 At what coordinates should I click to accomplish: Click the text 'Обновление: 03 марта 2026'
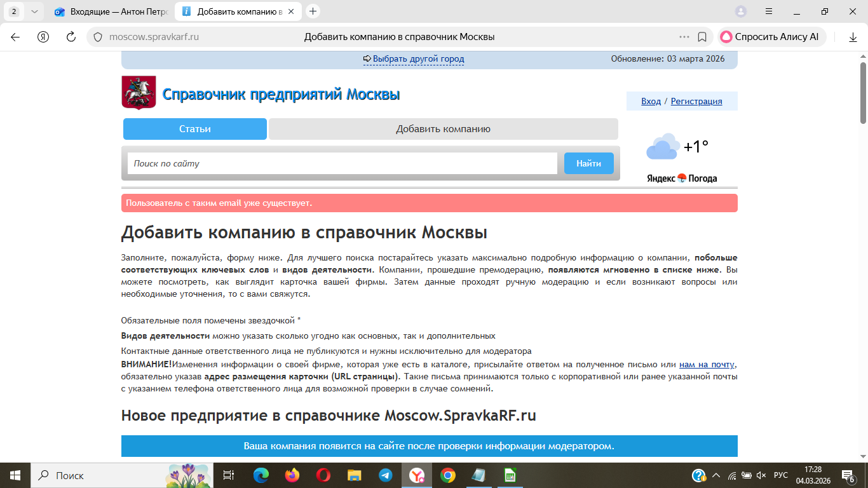[668, 59]
